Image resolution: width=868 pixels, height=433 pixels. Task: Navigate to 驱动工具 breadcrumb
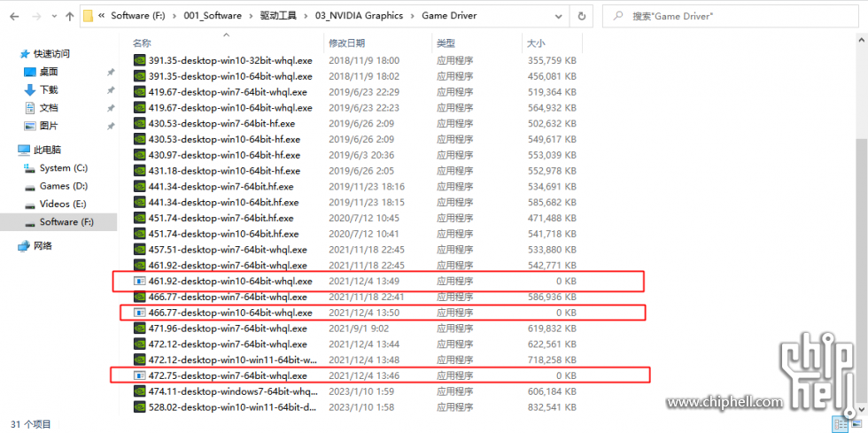pos(278,16)
